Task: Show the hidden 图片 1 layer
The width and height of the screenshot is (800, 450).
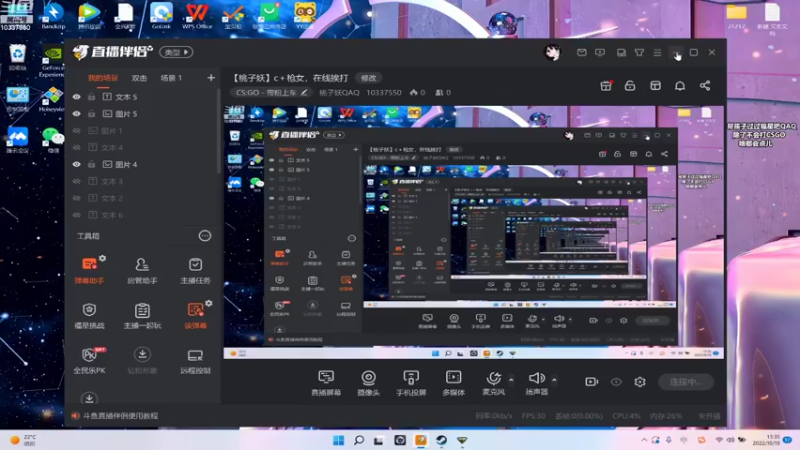Action: [77, 131]
